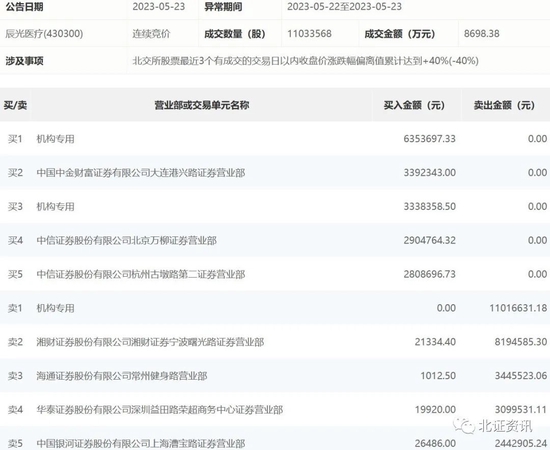Select the 买1 机构专用 row
The image size is (550, 450).
click(x=275, y=139)
